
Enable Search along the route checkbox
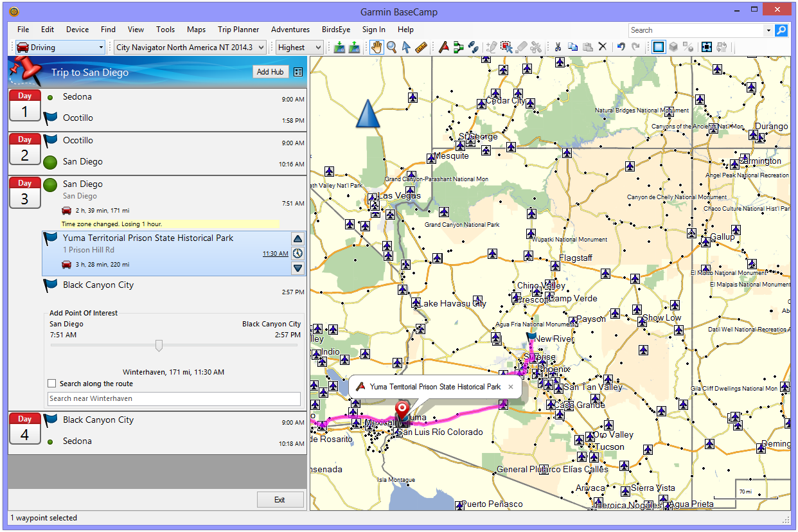pos(52,384)
